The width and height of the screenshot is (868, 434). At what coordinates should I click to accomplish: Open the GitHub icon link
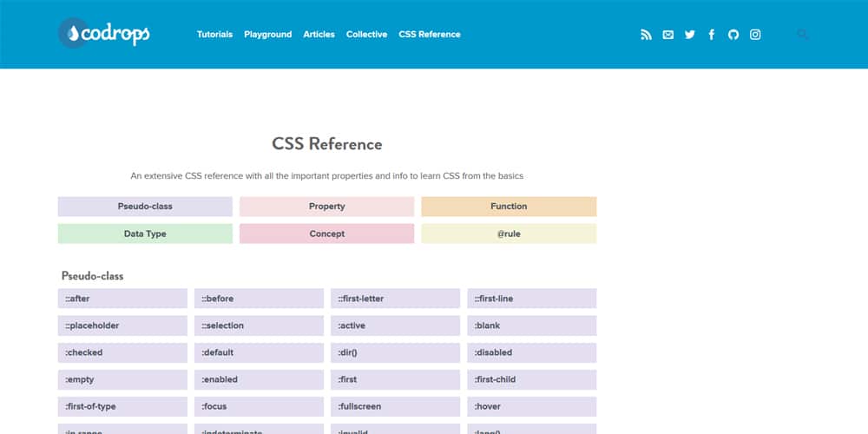tap(733, 35)
